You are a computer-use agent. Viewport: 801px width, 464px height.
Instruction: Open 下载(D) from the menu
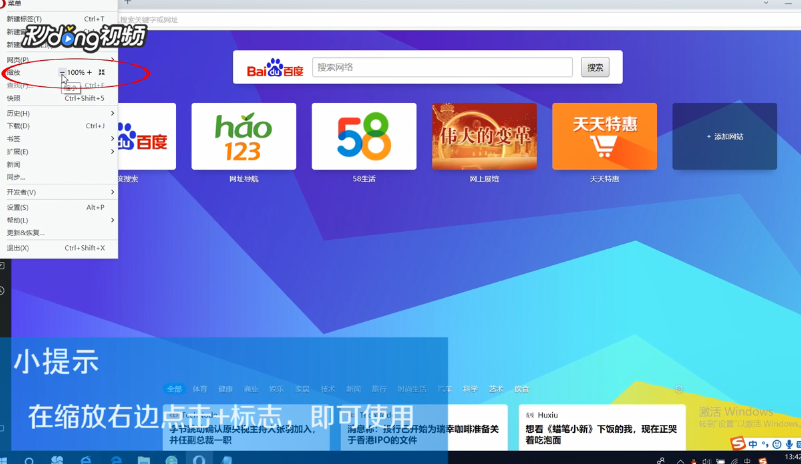coord(59,126)
